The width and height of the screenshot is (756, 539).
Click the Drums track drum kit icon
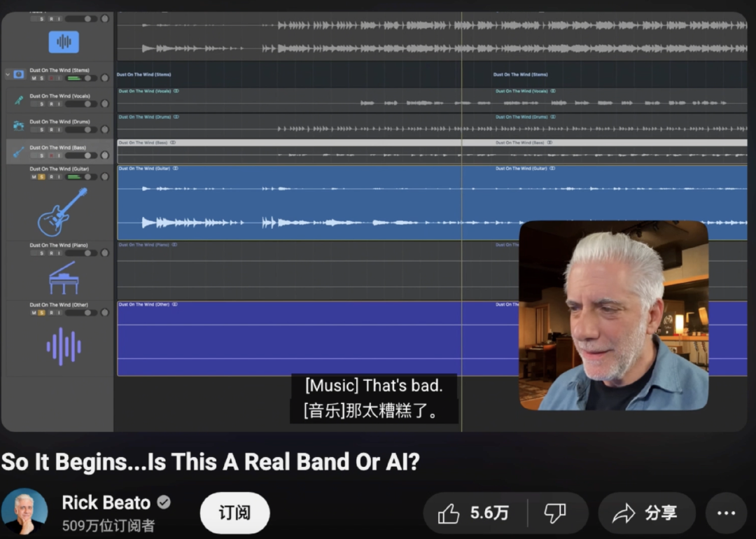[x=19, y=126]
